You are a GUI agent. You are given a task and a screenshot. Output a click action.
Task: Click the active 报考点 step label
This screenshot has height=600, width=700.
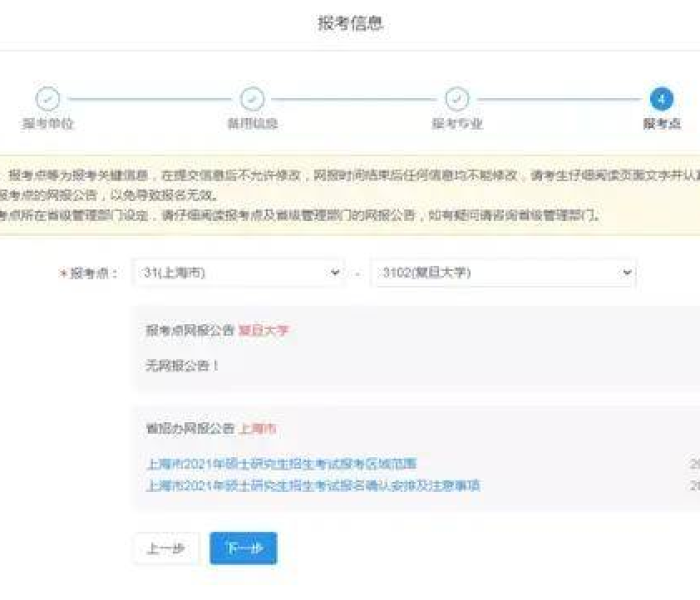(x=662, y=124)
